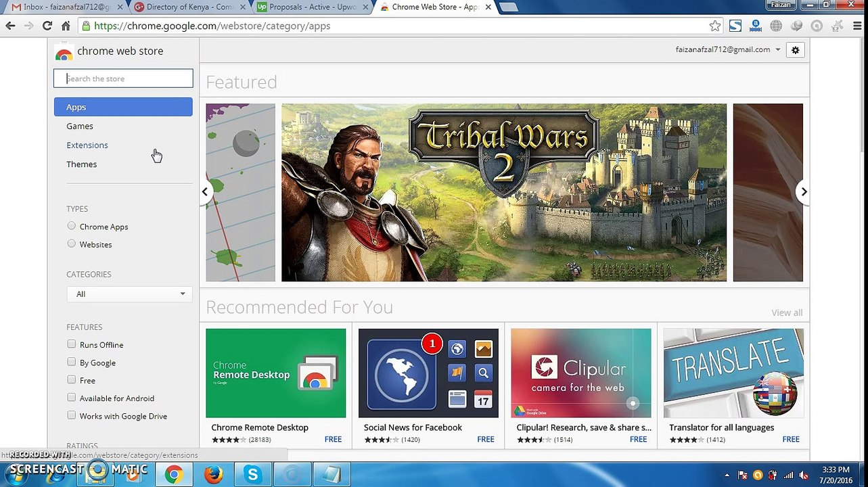Open Skype from the taskbar
Screen dimensions: 868x487
pos(252,475)
